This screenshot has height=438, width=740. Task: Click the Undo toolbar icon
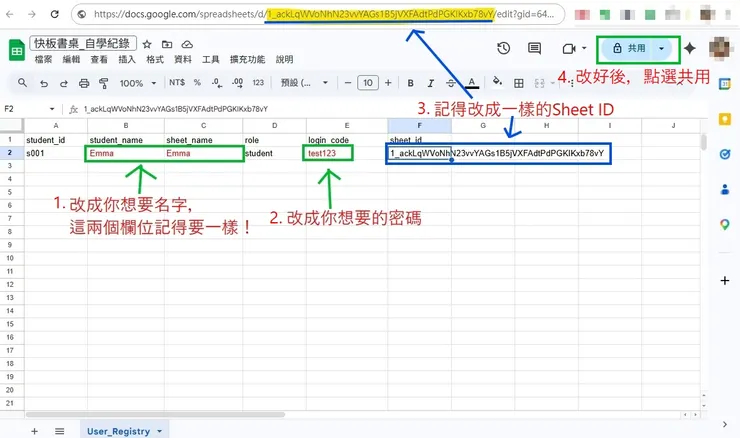(44, 84)
